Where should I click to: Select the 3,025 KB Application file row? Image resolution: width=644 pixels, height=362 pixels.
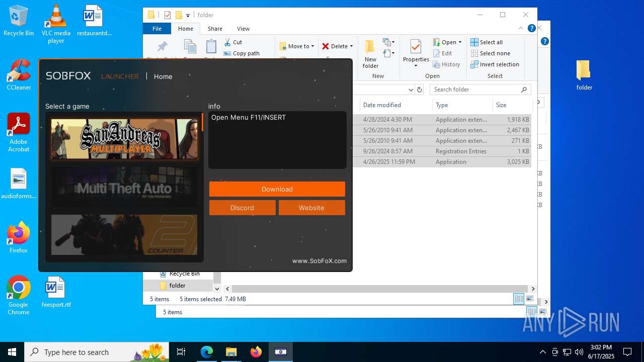(442, 162)
